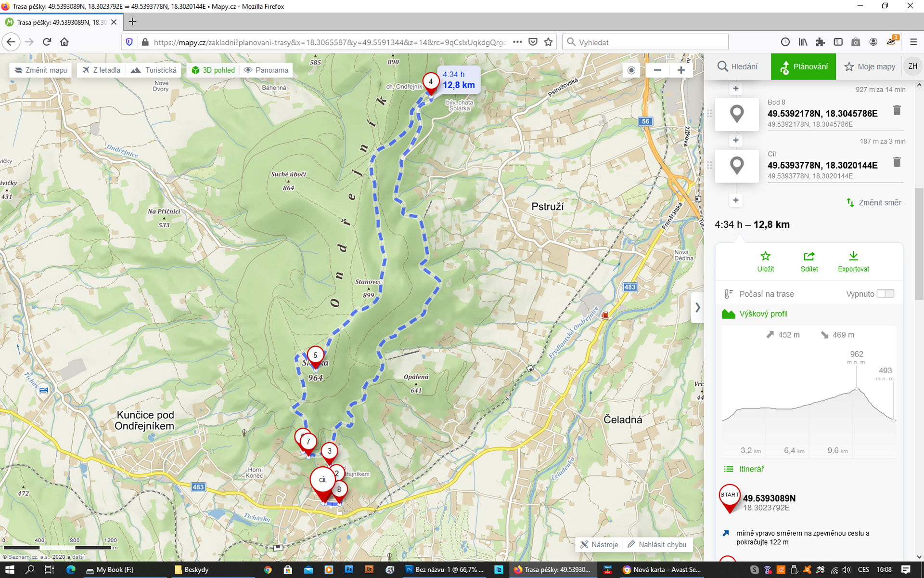Image resolution: width=924 pixels, height=578 pixels.
Task: Click the URL address bar
Action: click(x=330, y=42)
